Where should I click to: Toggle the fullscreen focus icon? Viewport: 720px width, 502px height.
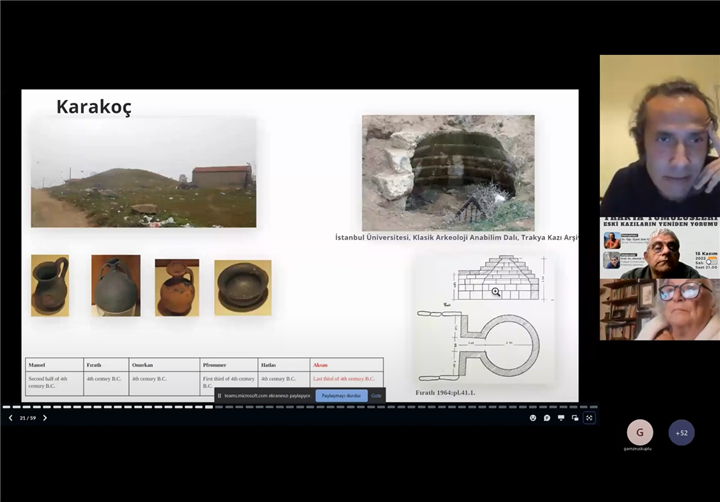coord(589,418)
